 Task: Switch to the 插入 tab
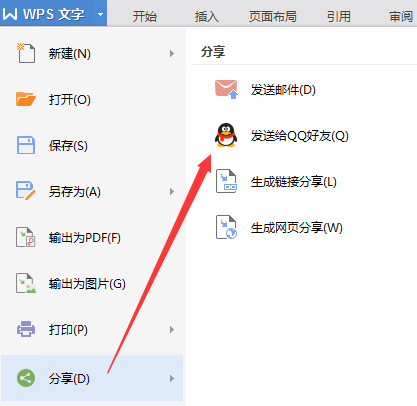207,16
